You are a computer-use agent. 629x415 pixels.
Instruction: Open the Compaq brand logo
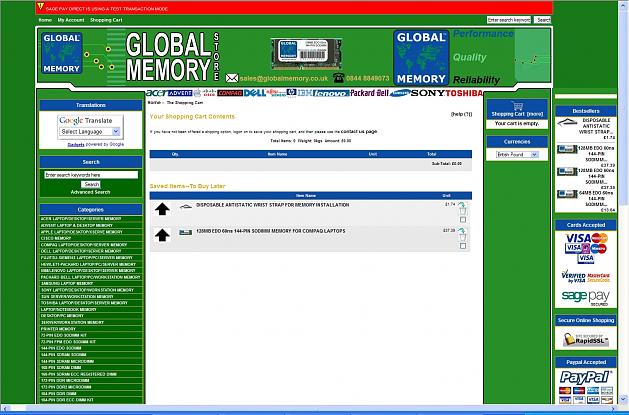230,93
